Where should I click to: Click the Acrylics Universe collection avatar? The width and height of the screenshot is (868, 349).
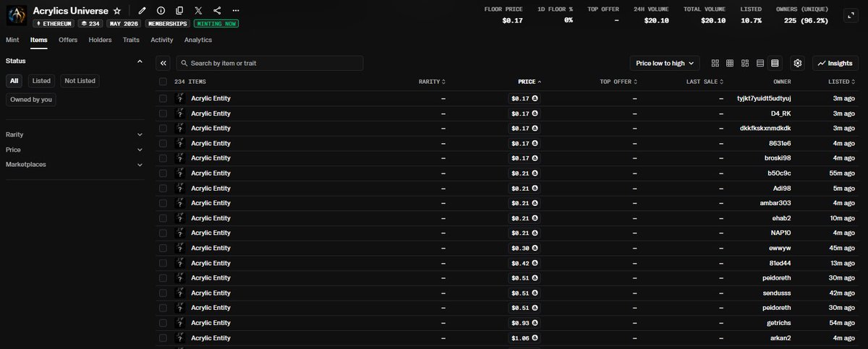pyautogui.click(x=17, y=16)
